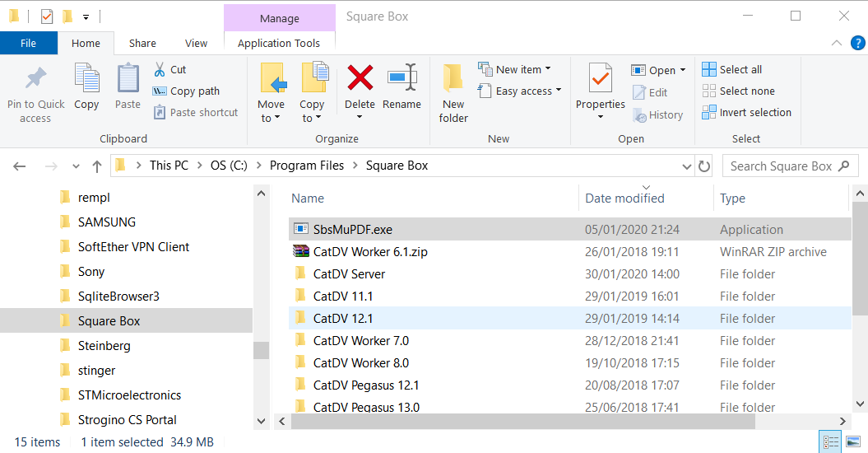This screenshot has height=453, width=868.
Task: Open the File menu
Action: coord(28,43)
